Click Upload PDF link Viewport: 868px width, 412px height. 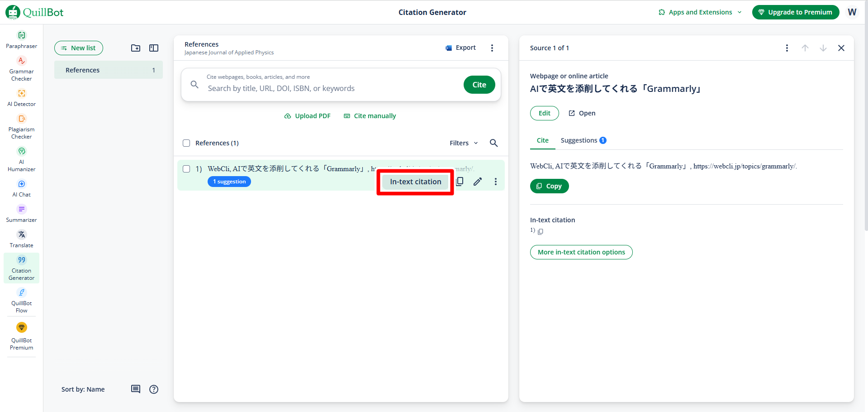click(x=308, y=116)
